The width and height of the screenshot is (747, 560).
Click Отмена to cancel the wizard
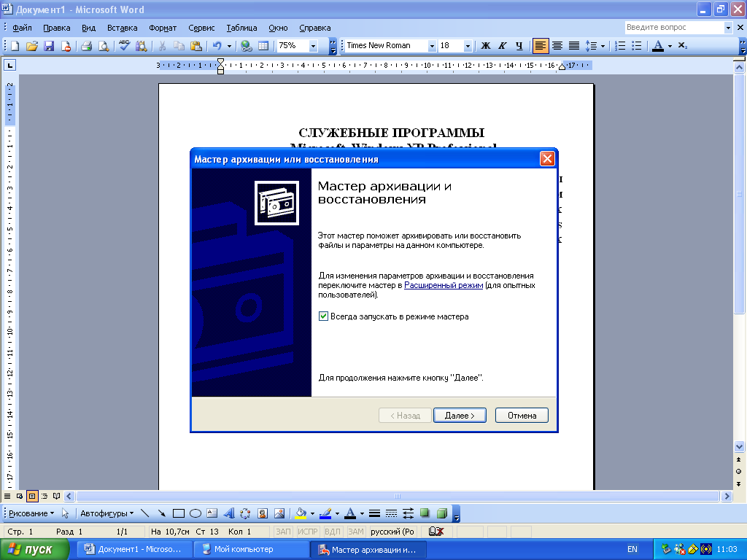coord(522,415)
